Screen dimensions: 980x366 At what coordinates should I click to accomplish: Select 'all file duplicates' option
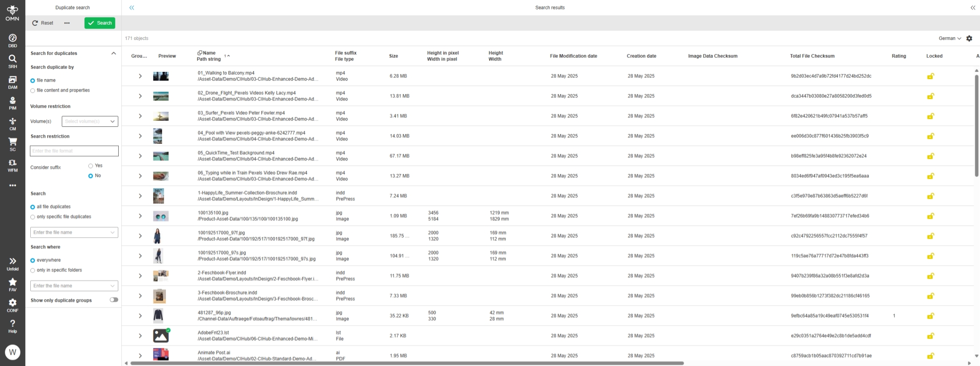click(33, 207)
